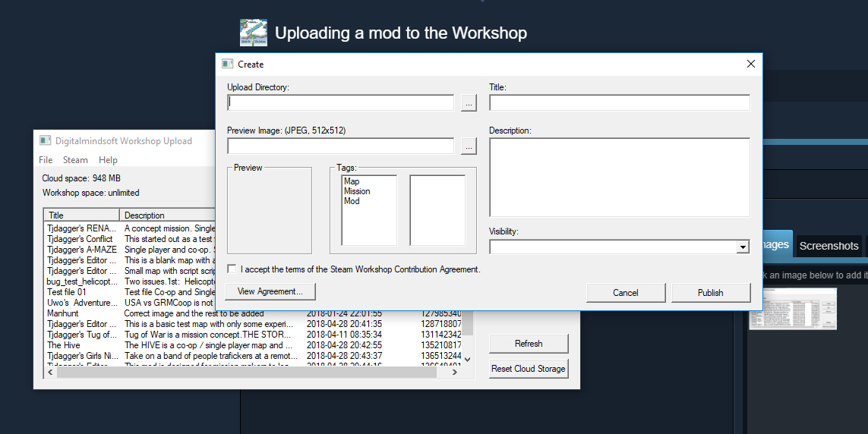The width and height of the screenshot is (868, 434).
Task: Click the horizontal scrollbar thumb in list
Action: (x=246, y=372)
